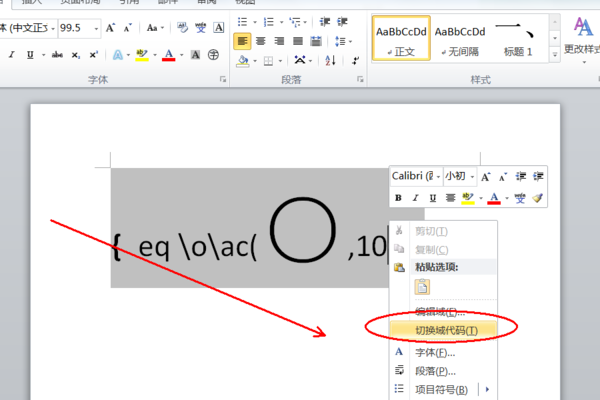Click Phonetic Guide icon in mini toolbar
The image size is (600, 400).
point(520,198)
